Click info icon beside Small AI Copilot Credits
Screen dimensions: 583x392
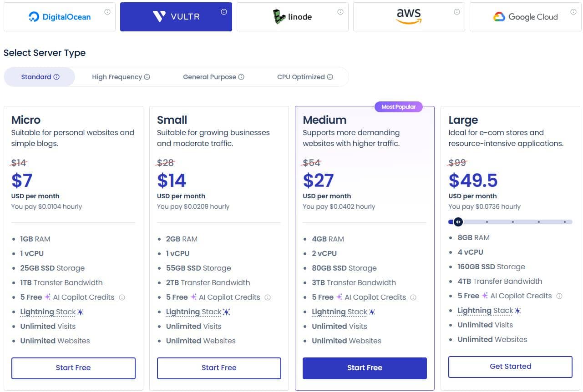268,297
